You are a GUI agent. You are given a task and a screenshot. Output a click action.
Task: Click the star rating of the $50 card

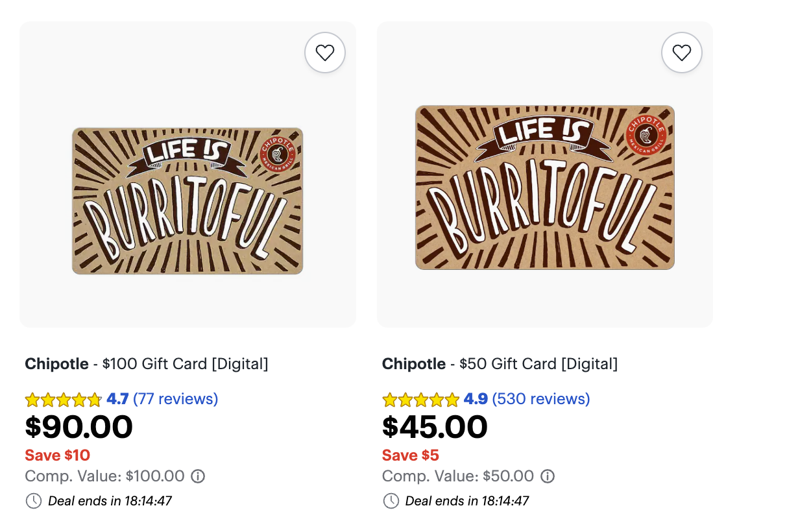pos(421,399)
